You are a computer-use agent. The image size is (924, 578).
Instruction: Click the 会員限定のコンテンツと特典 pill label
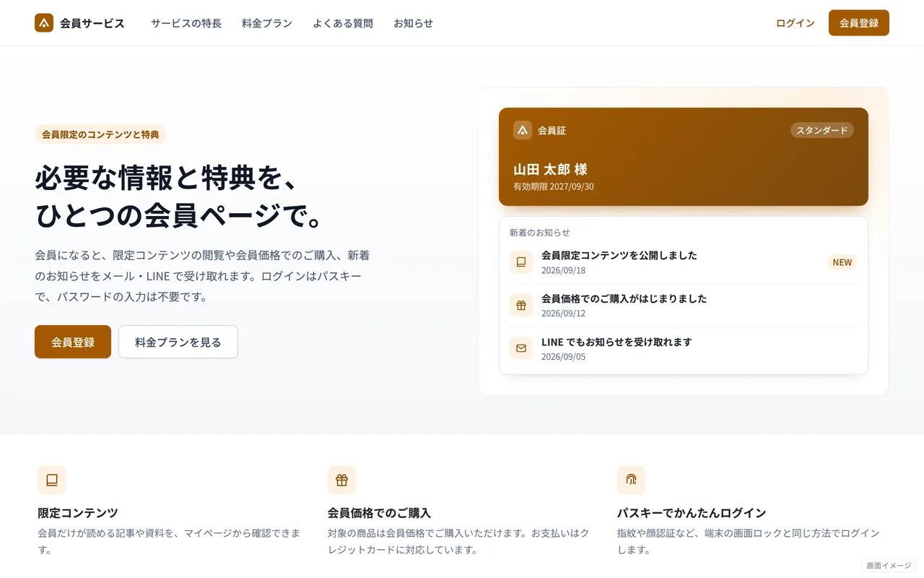(100, 134)
